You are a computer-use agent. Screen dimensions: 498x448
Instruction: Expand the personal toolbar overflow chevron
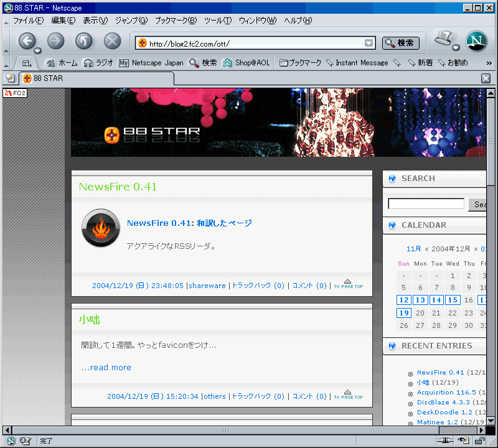(x=489, y=63)
